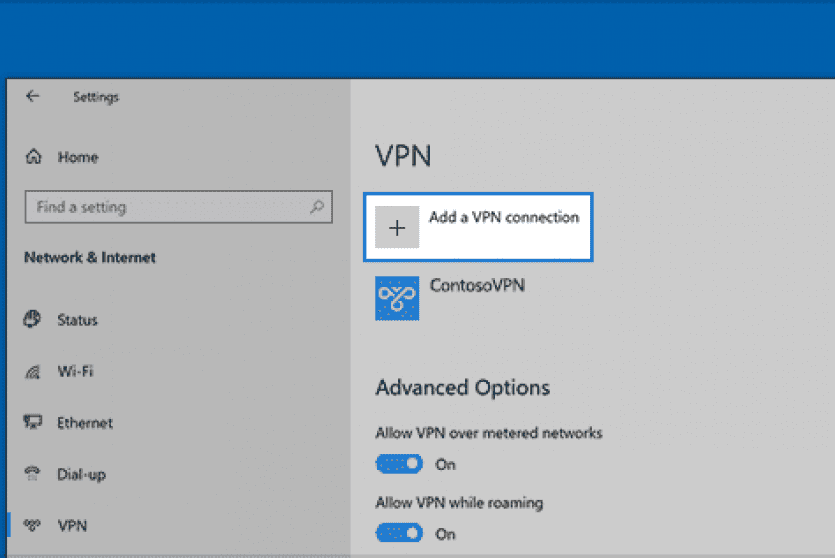
Task: Go to the Wi-Fi section
Action: point(75,371)
